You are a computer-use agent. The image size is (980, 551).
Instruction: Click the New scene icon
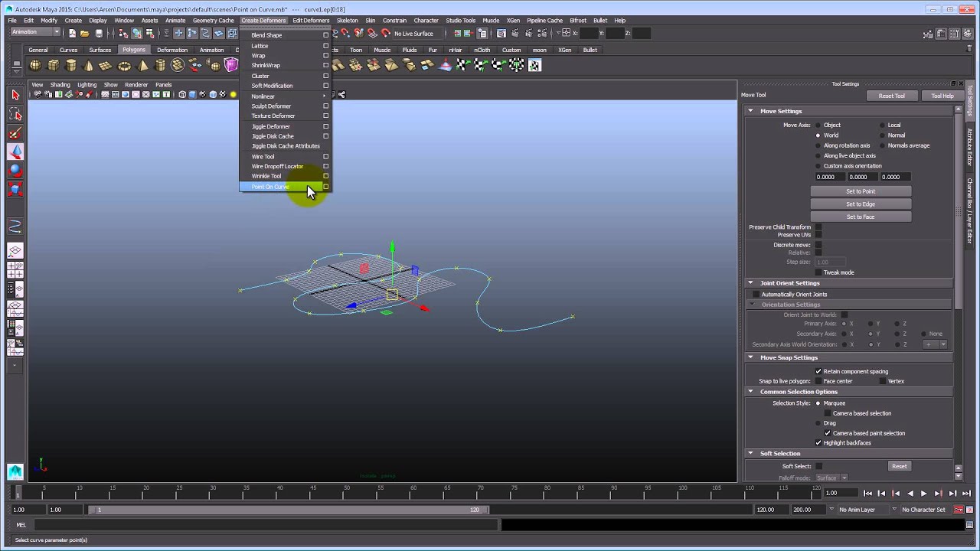coord(72,34)
